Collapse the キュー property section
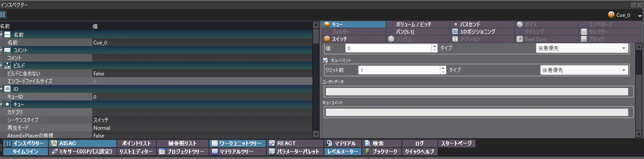Screen dimensions: 644x159 [1, 104]
